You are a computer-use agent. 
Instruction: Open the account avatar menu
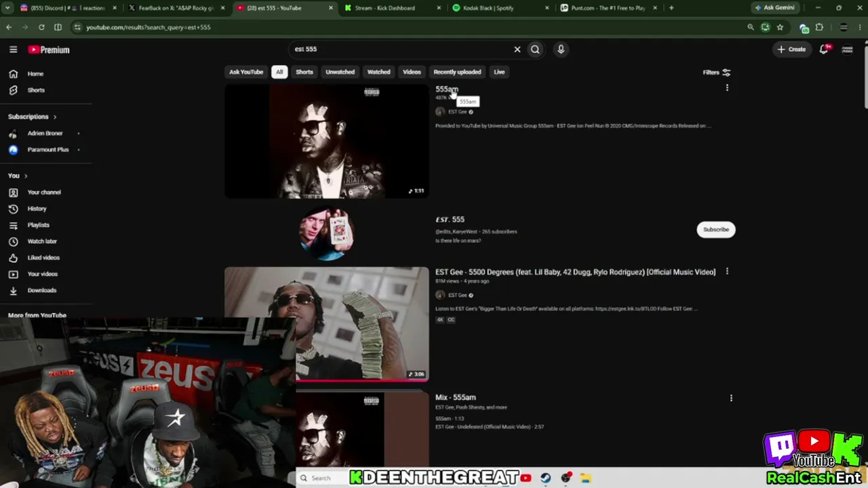(x=847, y=49)
